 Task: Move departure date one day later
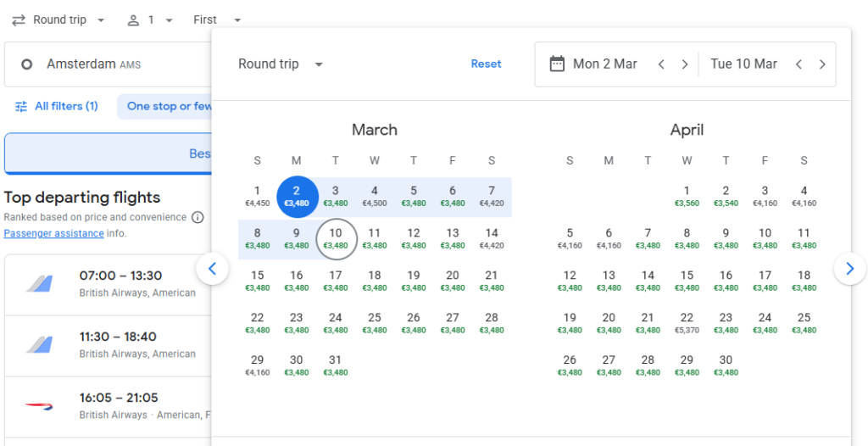(685, 64)
